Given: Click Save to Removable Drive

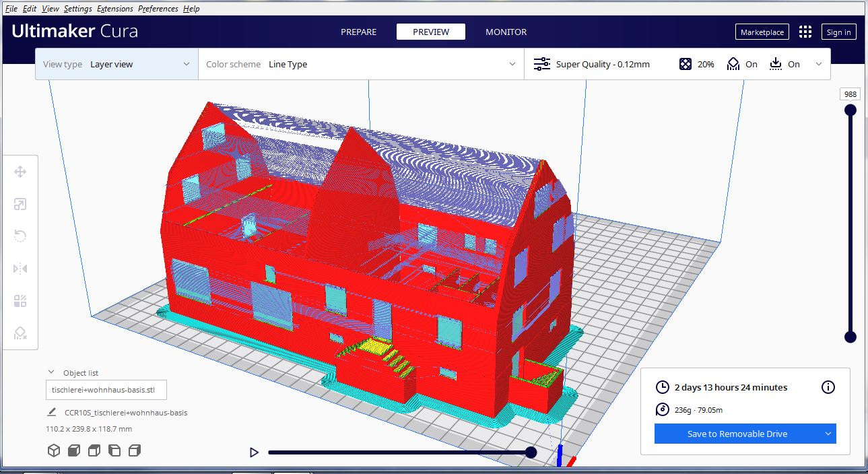Looking at the screenshot, I should pyautogui.click(x=737, y=434).
